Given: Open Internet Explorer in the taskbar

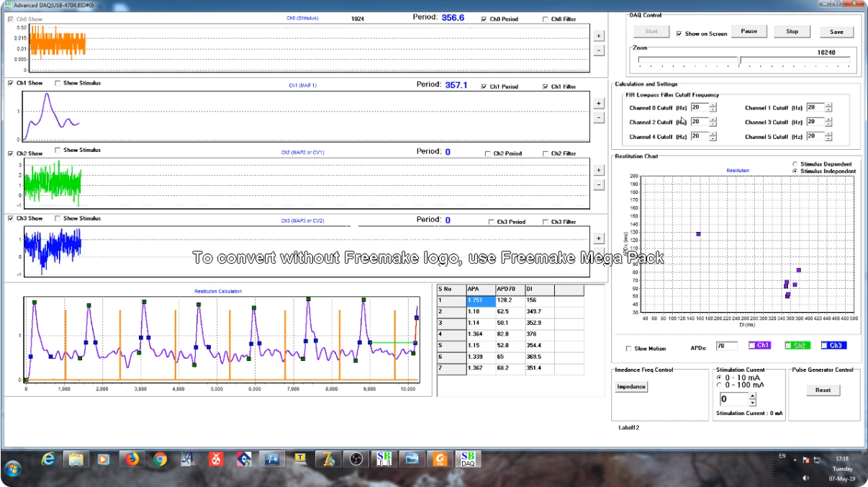Looking at the screenshot, I should pos(48,458).
